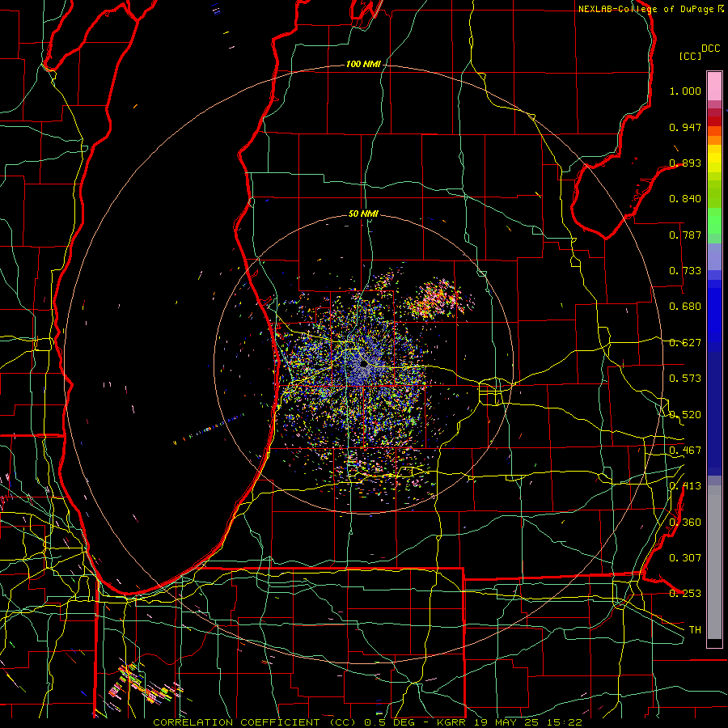Click the DCC legend title
Screen dimensions: 728x728
click(710, 49)
